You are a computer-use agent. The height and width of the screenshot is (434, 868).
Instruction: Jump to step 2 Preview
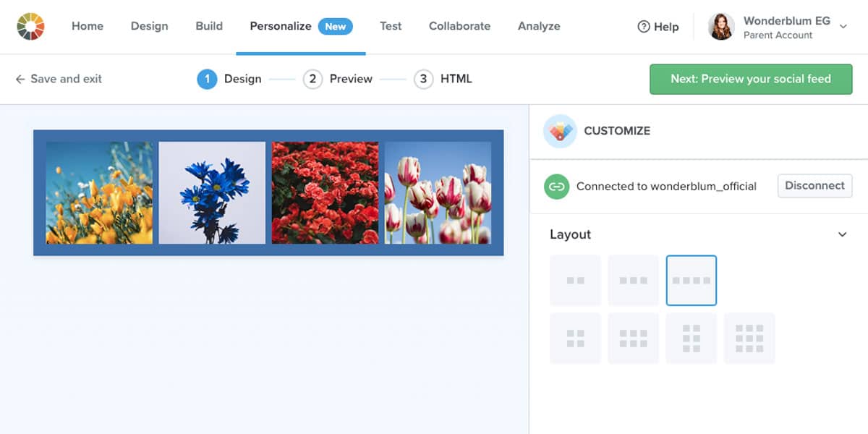tap(338, 79)
